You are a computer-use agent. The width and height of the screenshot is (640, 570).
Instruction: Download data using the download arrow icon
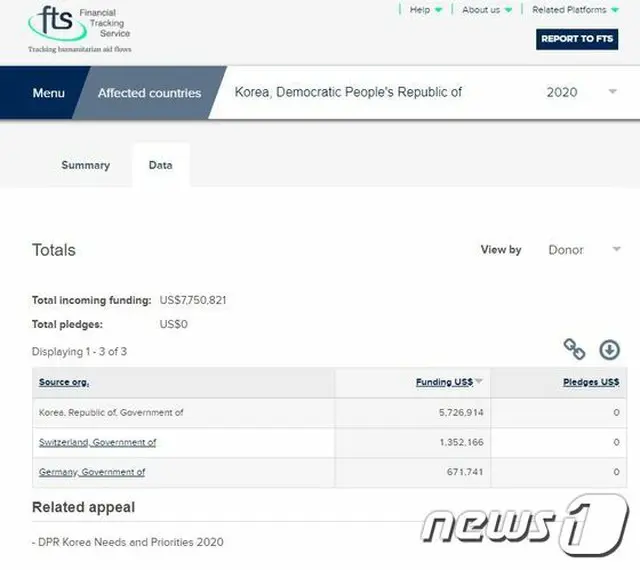(x=609, y=349)
